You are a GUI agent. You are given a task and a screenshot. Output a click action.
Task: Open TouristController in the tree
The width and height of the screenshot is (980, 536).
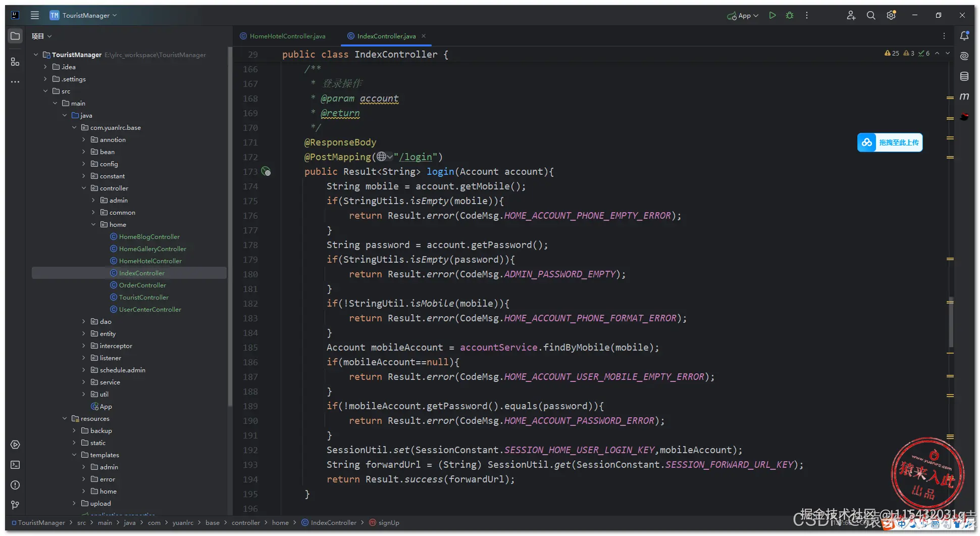click(144, 297)
